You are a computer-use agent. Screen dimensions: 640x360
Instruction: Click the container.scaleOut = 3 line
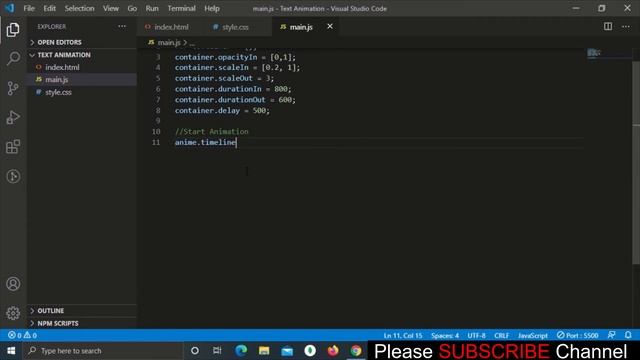tap(224, 78)
